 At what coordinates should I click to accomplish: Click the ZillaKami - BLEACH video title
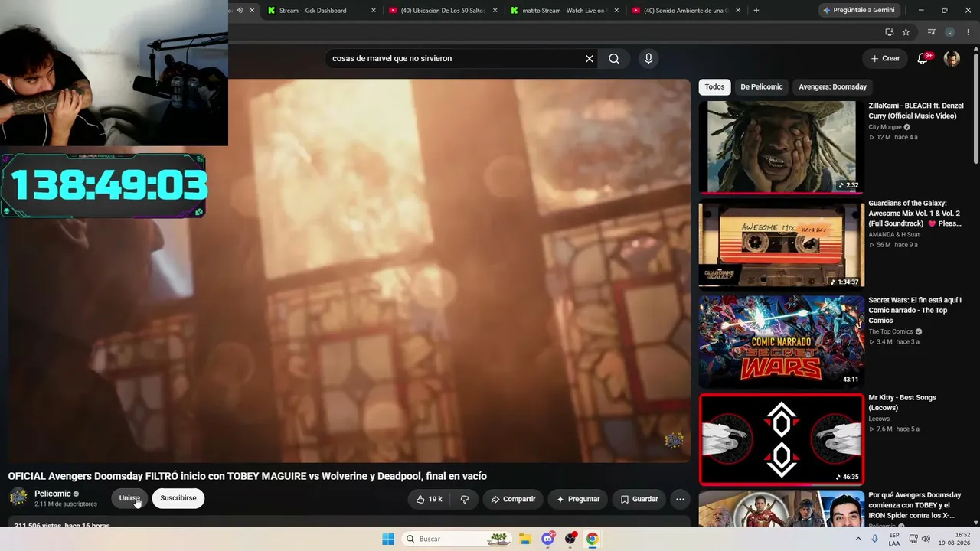(916, 111)
